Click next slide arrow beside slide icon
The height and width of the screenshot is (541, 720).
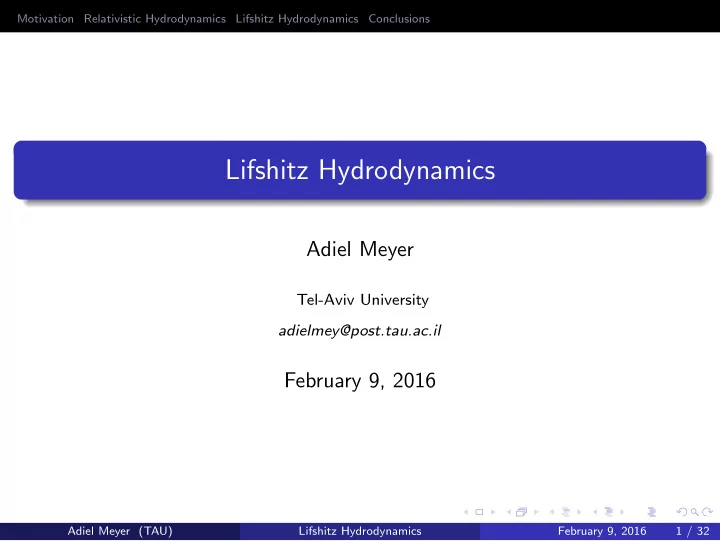coord(493,512)
